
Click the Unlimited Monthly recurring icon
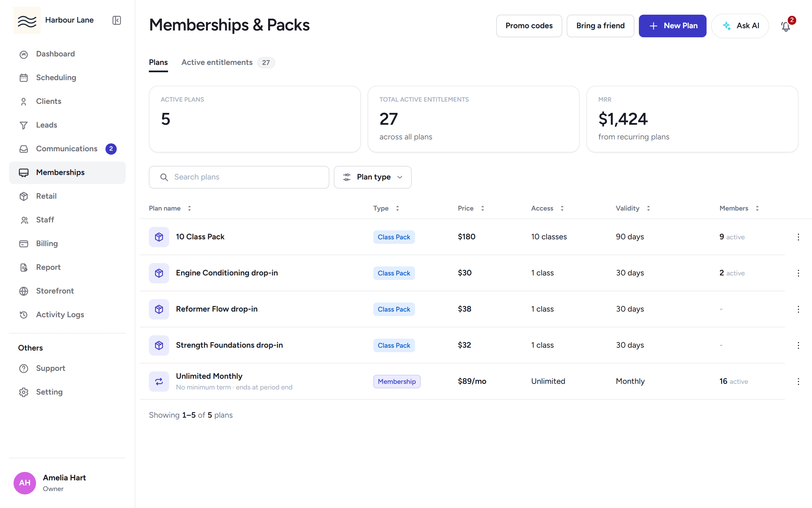[159, 381]
